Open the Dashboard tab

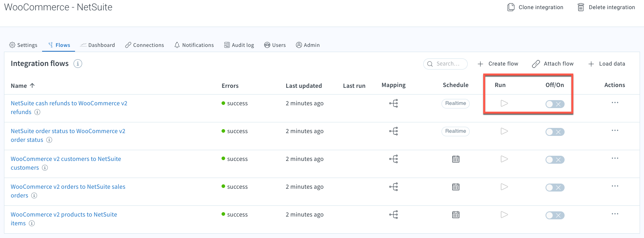coord(98,45)
